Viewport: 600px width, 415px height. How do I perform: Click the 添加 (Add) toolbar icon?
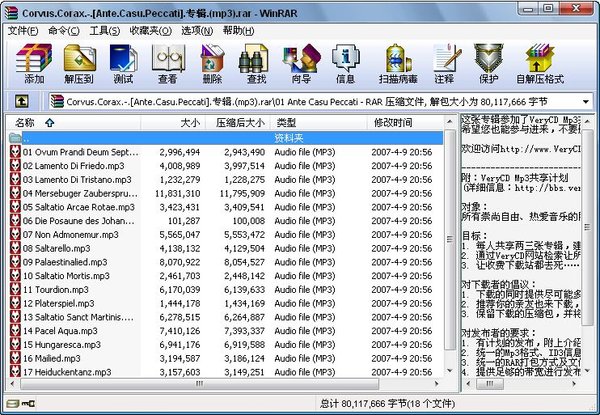(x=34, y=63)
